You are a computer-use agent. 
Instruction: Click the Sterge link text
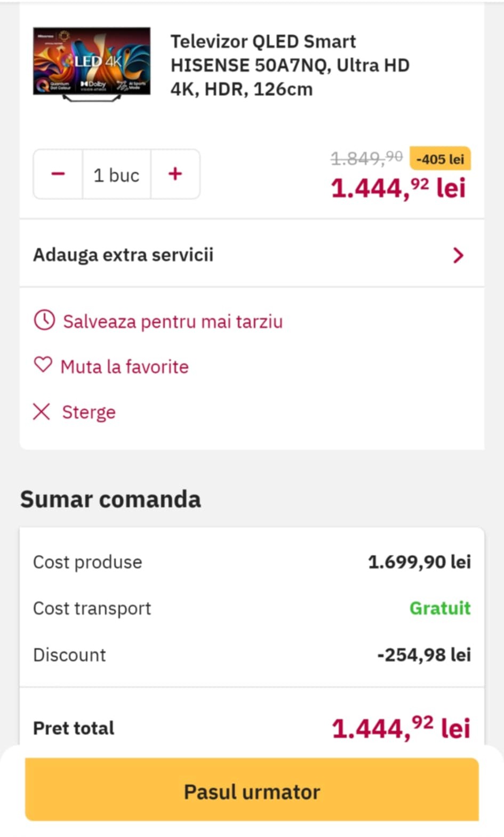click(89, 412)
